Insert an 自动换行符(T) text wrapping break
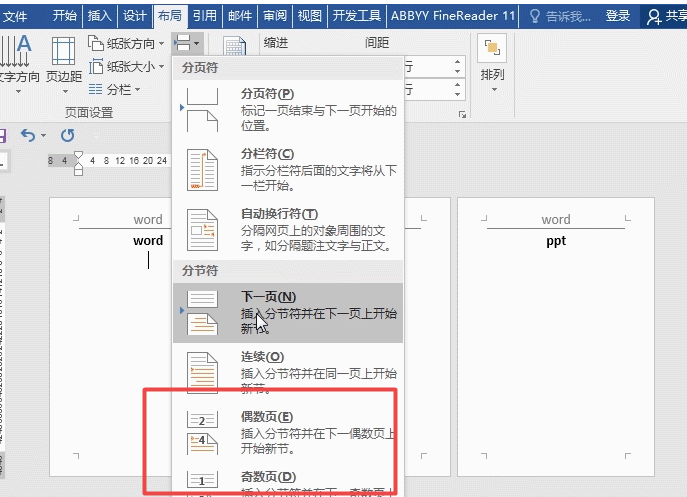The image size is (687, 497). pos(288,230)
